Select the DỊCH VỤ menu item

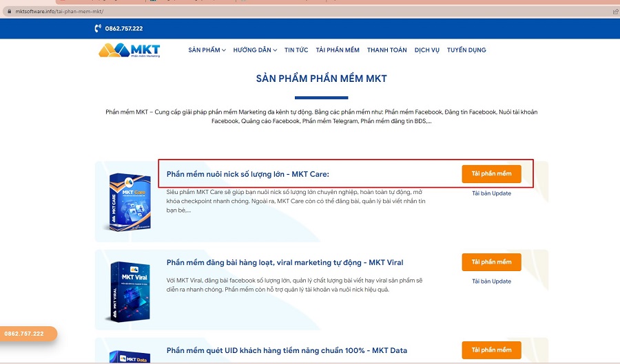click(x=426, y=50)
